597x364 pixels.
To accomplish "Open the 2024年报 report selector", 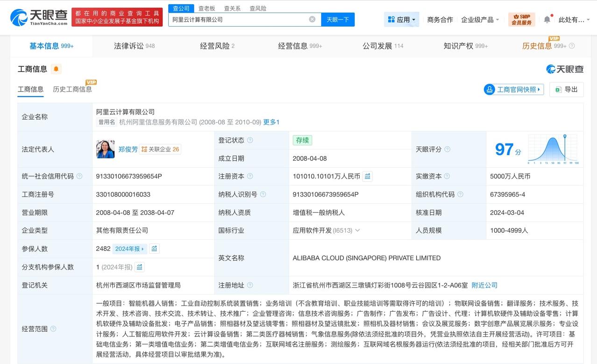I will click(129, 249).
